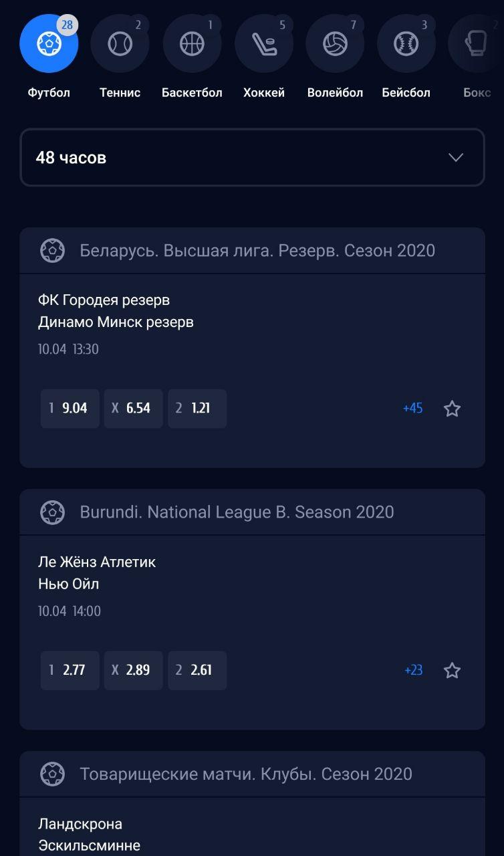The image size is (504, 856).
Task: Bet on home win at 9.04
Action: pos(70,409)
